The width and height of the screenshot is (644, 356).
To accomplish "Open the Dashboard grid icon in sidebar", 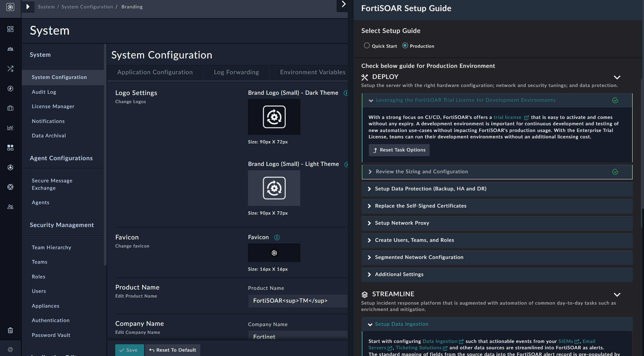I will click(10, 29).
